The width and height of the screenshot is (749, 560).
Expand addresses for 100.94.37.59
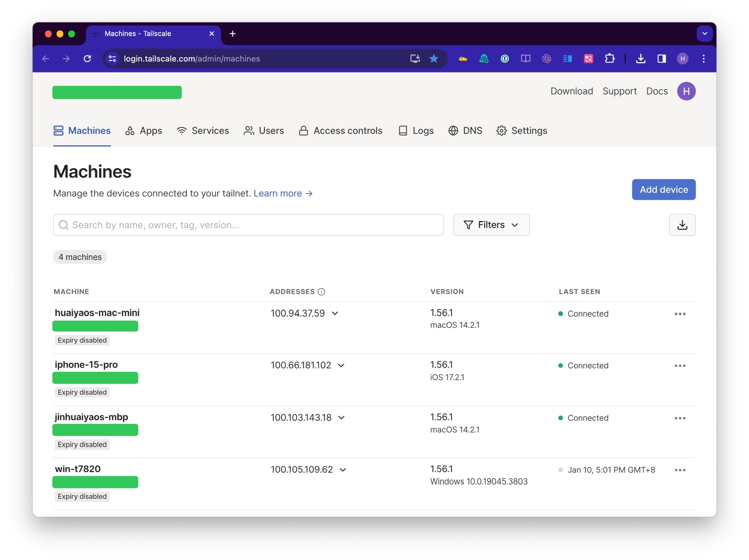pos(335,314)
